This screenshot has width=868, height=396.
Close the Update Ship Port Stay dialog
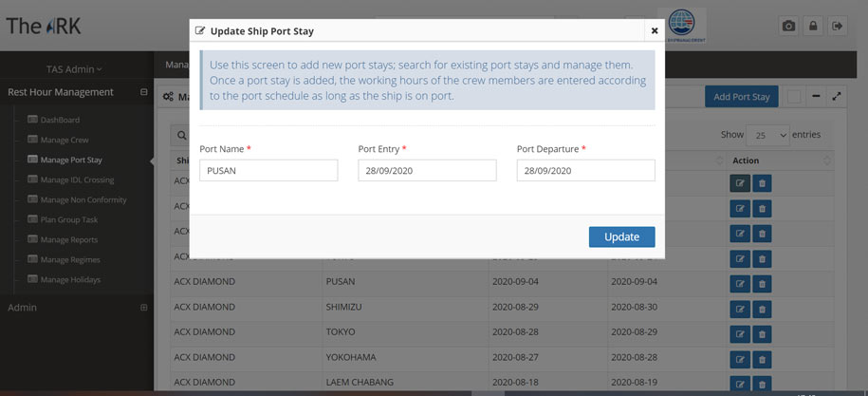coord(655,31)
